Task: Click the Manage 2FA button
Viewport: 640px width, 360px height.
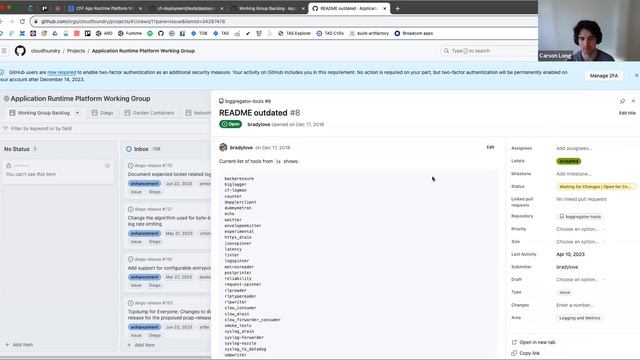Action: [604, 76]
